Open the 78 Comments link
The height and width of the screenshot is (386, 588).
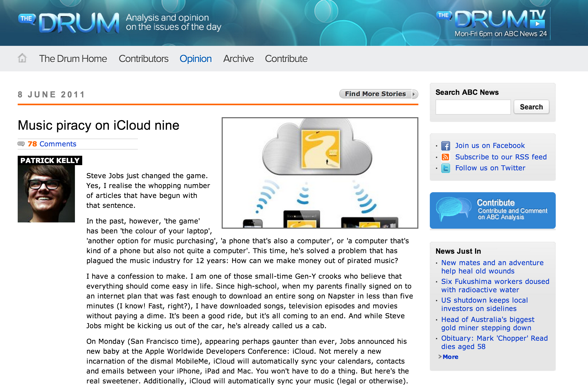pyautogui.click(x=52, y=144)
